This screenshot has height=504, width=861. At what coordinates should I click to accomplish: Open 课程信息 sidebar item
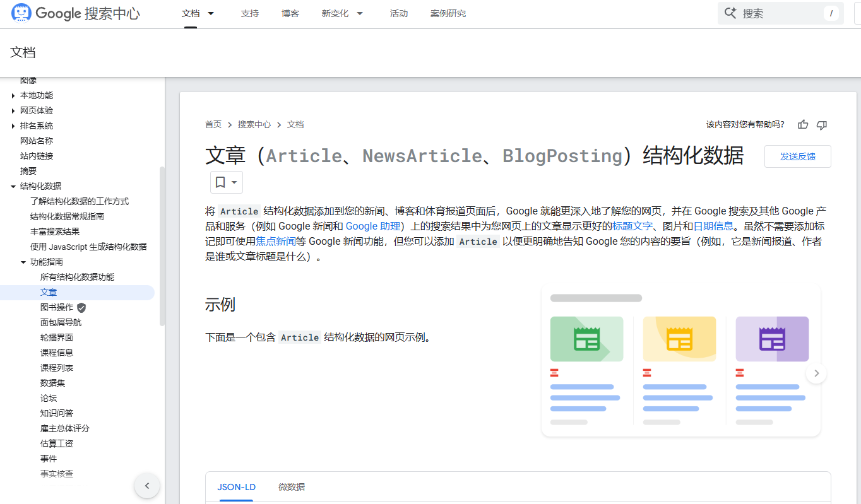click(x=57, y=353)
